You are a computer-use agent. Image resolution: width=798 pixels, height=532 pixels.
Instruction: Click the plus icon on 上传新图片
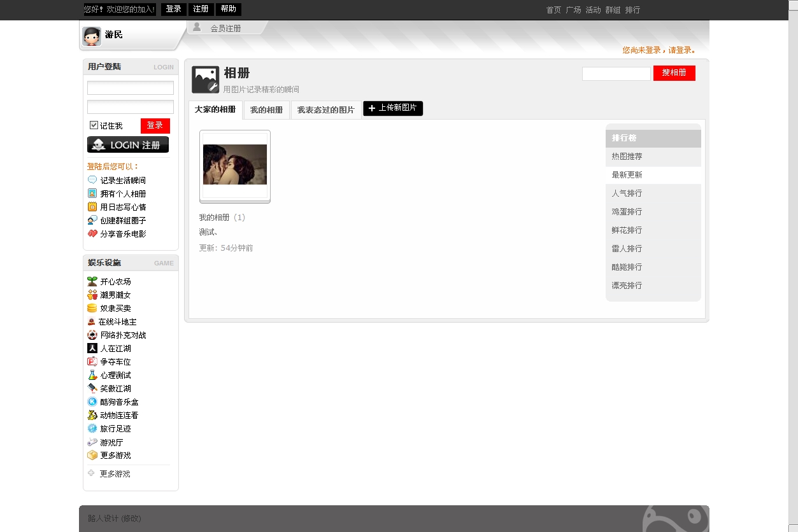tap(372, 108)
